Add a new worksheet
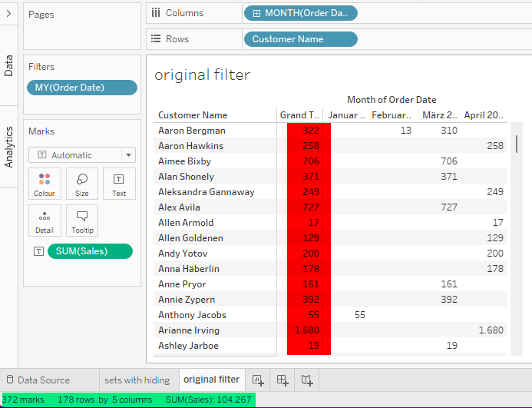532x408 pixels. pyautogui.click(x=258, y=380)
